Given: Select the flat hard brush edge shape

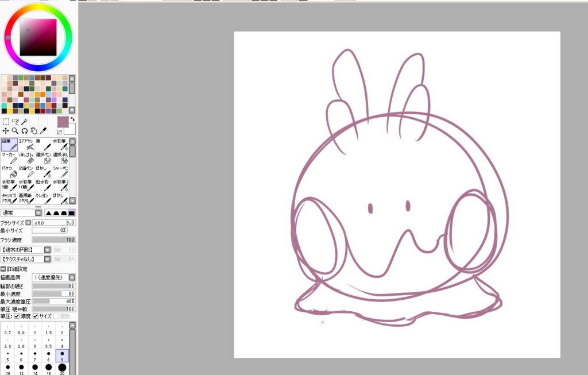Looking at the screenshot, I should pos(72,213).
